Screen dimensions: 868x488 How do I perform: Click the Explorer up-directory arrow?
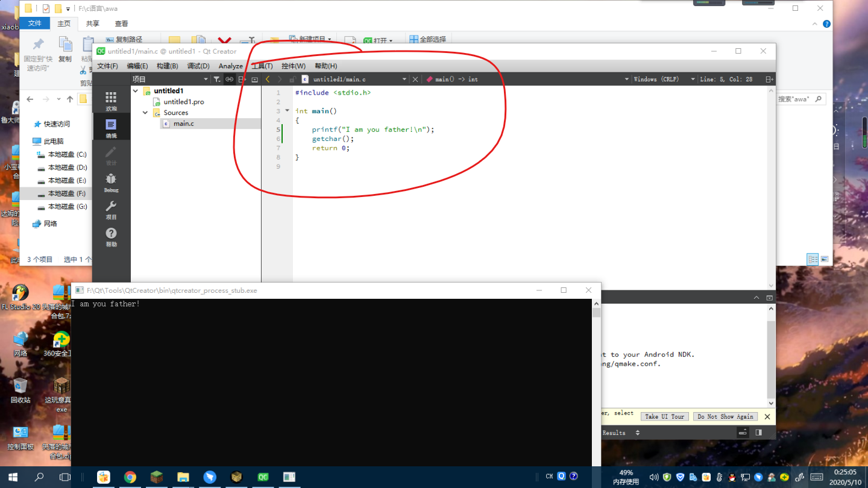click(70, 99)
